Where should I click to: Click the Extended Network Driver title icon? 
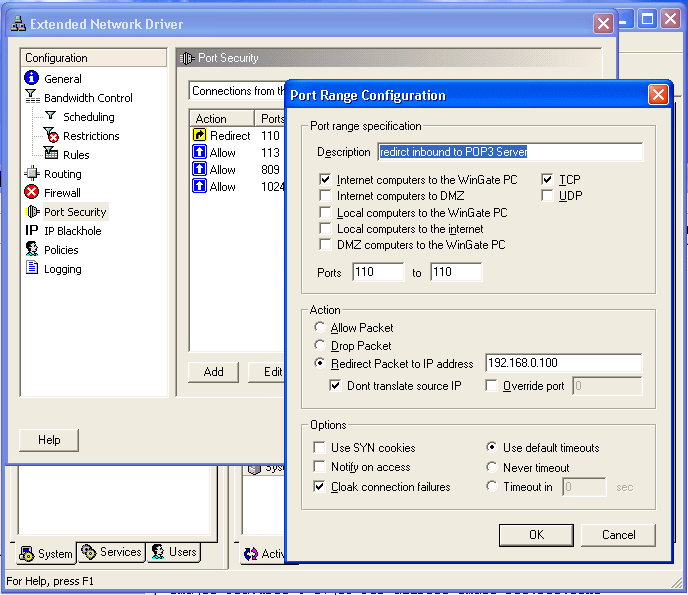[x=18, y=23]
